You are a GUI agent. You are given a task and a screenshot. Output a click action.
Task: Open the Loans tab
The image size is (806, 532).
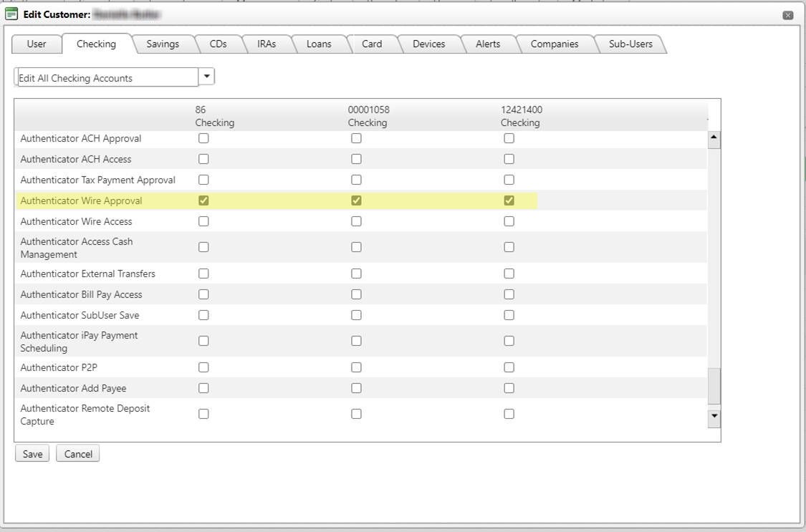pos(319,44)
